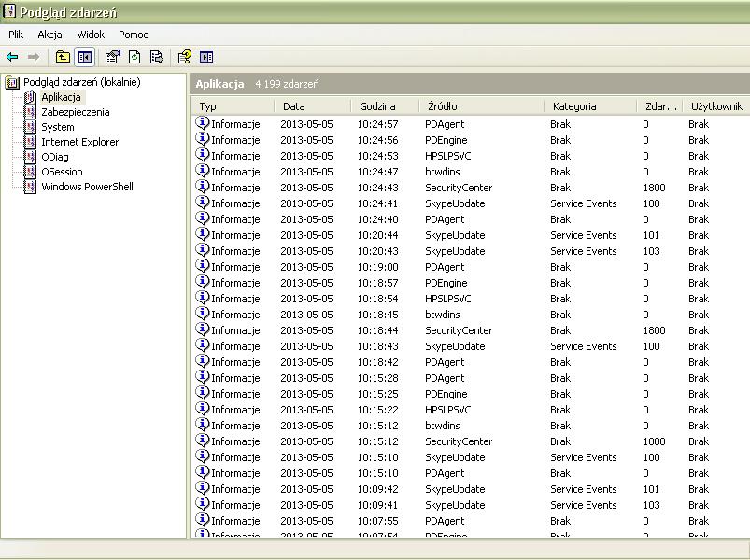Viewport: 750px width, 560px height.
Task: Export the list using the toolbar icon
Action: click(156, 57)
